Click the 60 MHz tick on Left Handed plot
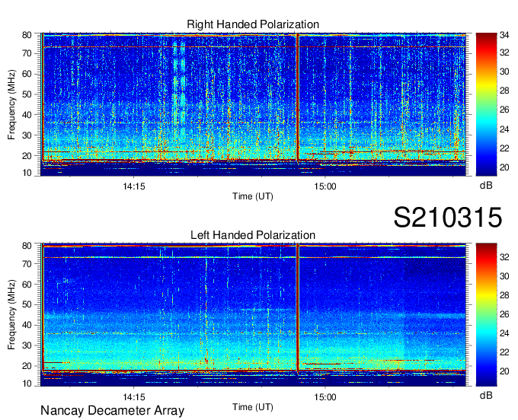Viewport: 518px width, 420px height. point(27,284)
